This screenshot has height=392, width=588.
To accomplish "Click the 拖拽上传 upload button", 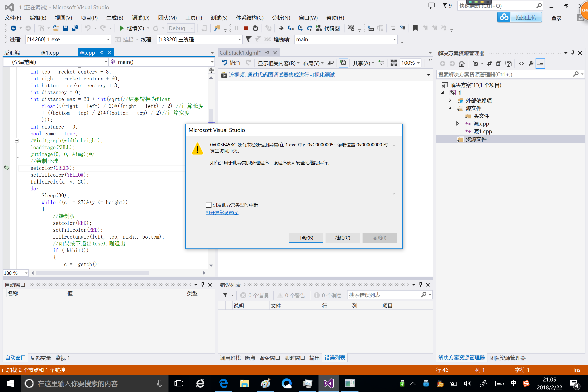I will click(519, 17).
